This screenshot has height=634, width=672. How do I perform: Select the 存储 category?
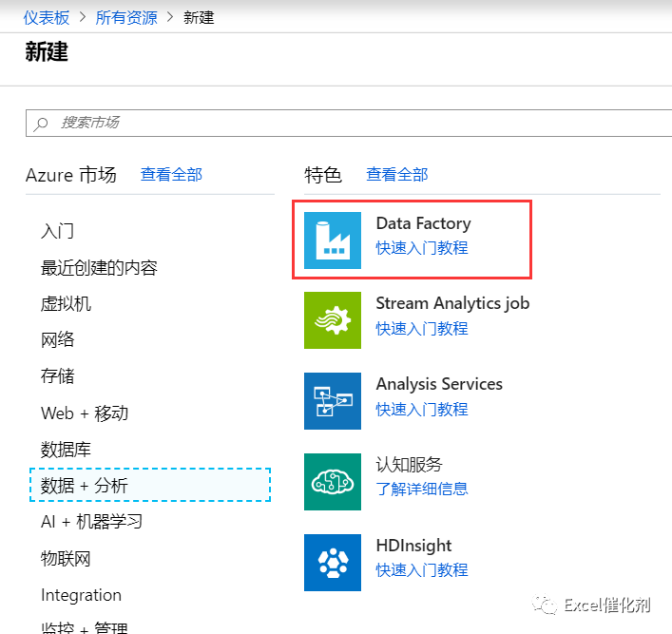tap(57, 376)
